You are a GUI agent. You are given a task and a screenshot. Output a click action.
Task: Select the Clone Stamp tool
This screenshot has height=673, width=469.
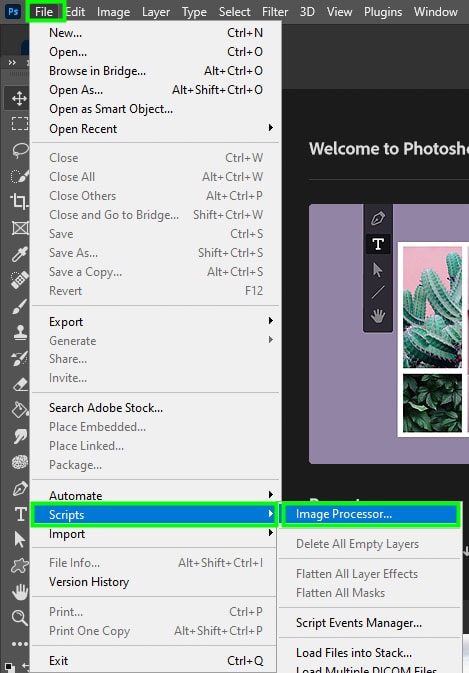(20, 333)
